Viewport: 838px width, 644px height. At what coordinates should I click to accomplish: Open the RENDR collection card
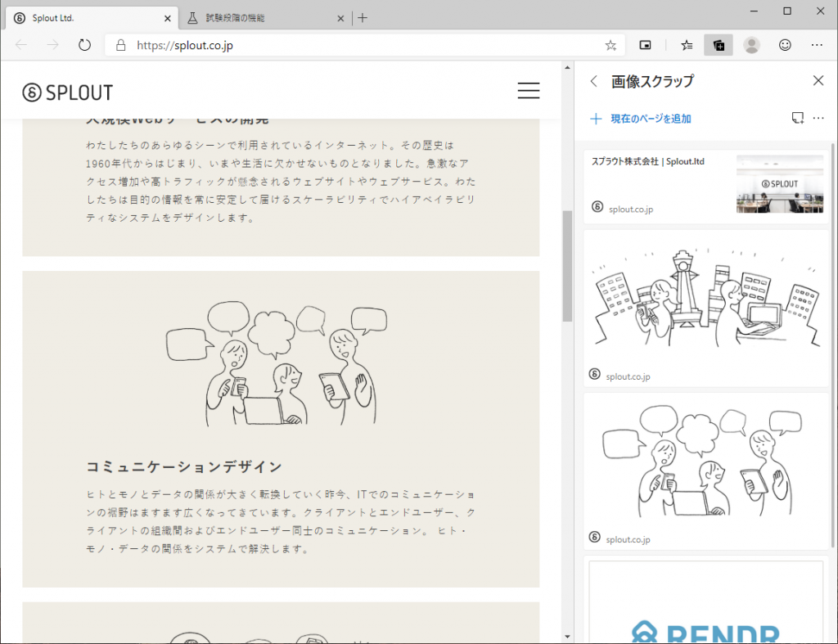click(706, 600)
